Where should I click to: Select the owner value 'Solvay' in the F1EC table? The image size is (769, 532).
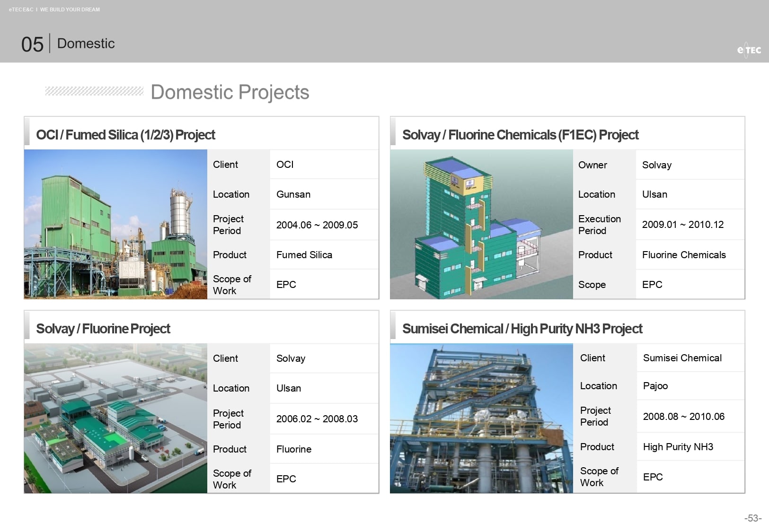(657, 165)
